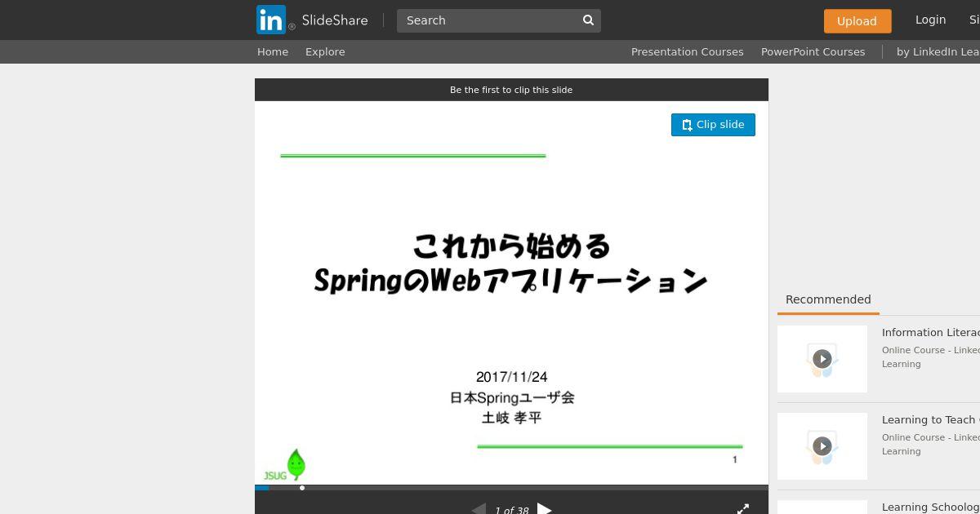The width and height of the screenshot is (980, 514).
Task: Click the orange Upload button
Action: tap(857, 21)
